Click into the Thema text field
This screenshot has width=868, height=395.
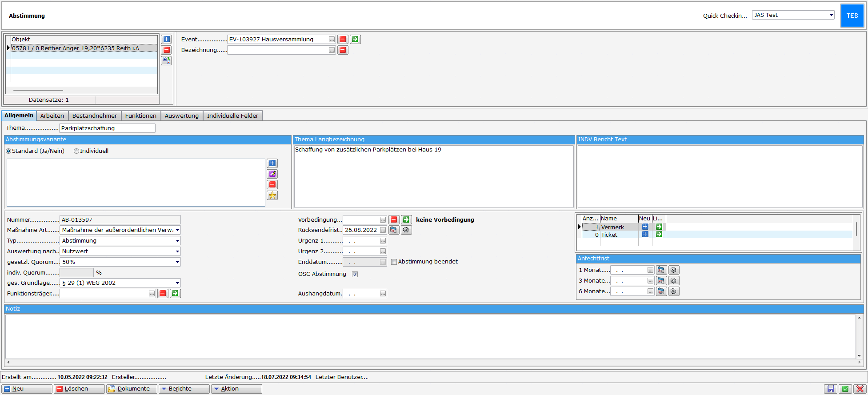[107, 128]
